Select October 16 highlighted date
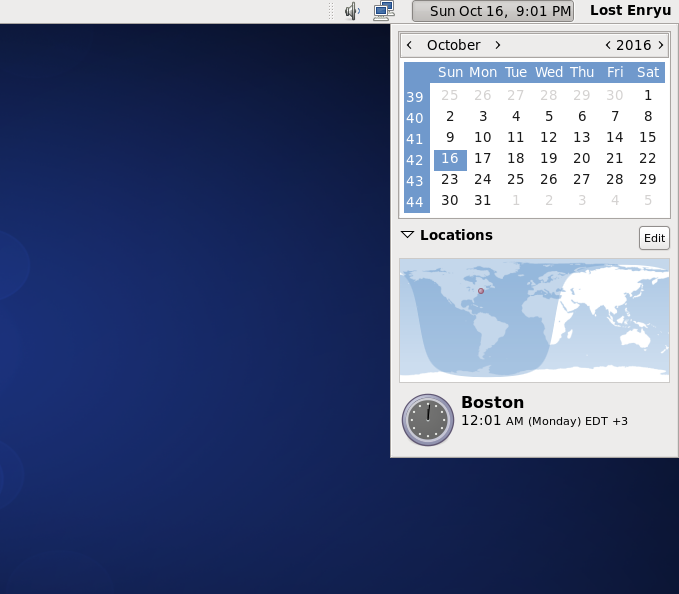The width and height of the screenshot is (679, 594). point(450,158)
